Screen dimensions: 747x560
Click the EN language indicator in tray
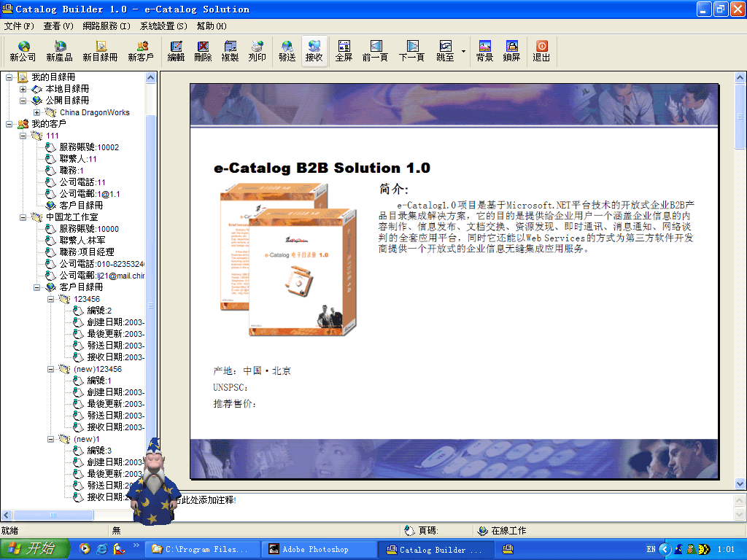pos(651,550)
